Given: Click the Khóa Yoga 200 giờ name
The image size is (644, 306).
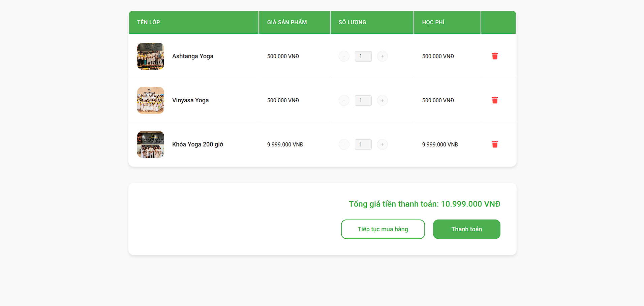Looking at the screenshot, I should (x=197, y=144).
